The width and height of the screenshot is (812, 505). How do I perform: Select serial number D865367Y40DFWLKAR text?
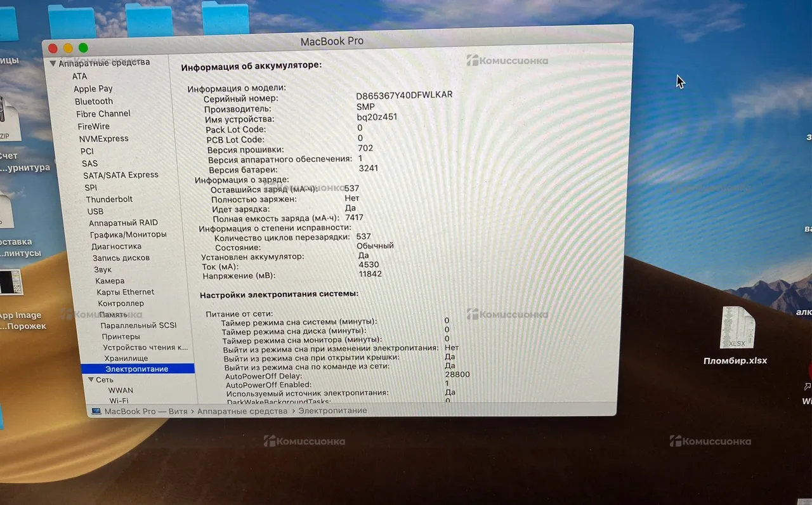pos(404,95)
